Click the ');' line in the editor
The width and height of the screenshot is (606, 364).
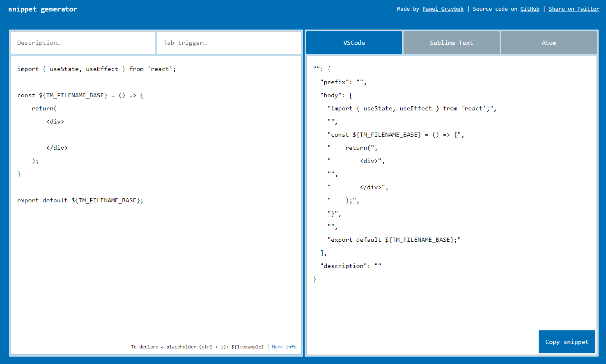pos(35,161)
